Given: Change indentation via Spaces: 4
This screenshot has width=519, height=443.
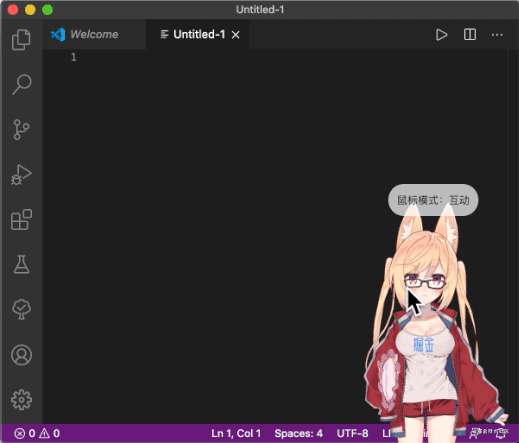Looking at the screenshot, I should click(298, 433).
